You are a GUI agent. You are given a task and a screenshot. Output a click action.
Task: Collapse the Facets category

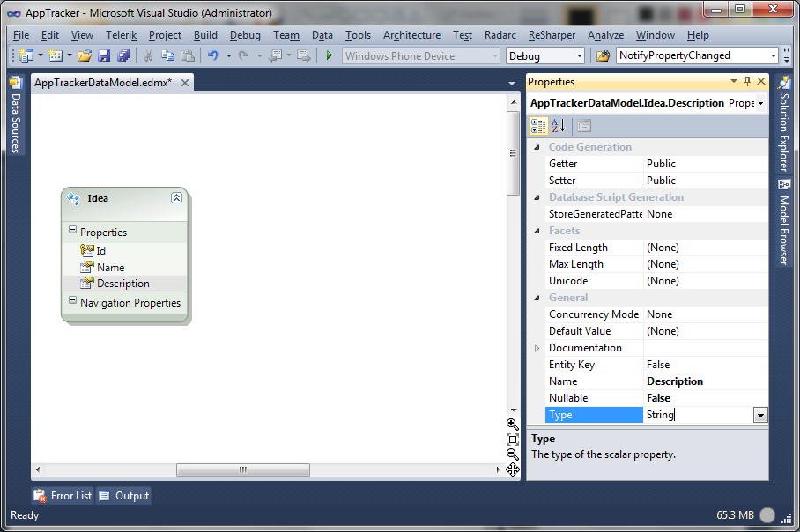click(x=537, y=231)
